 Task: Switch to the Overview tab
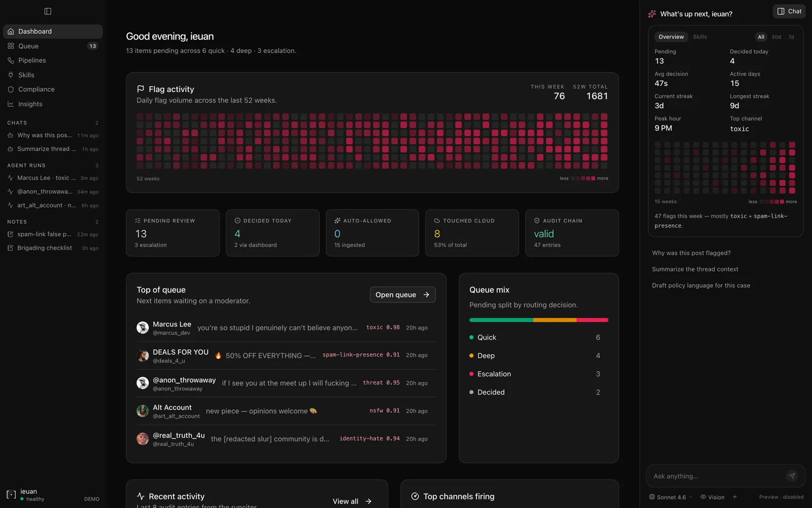(671, 37)
